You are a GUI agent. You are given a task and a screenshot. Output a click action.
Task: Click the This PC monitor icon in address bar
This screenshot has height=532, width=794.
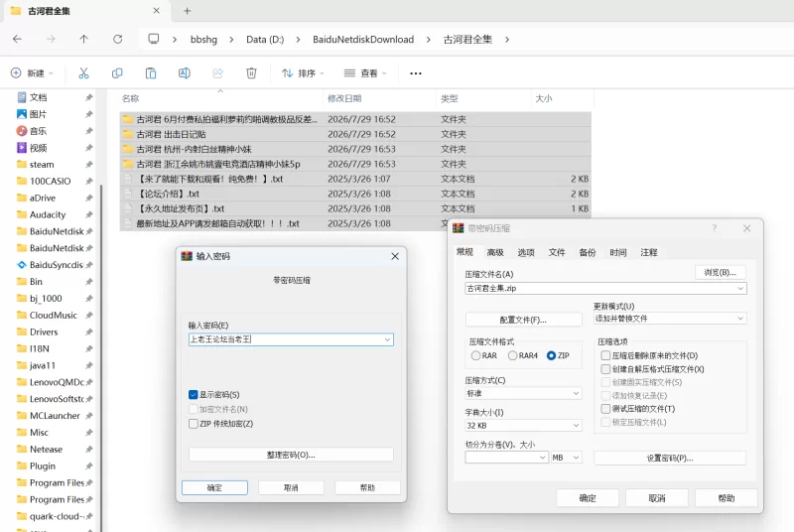click(154, 39)
